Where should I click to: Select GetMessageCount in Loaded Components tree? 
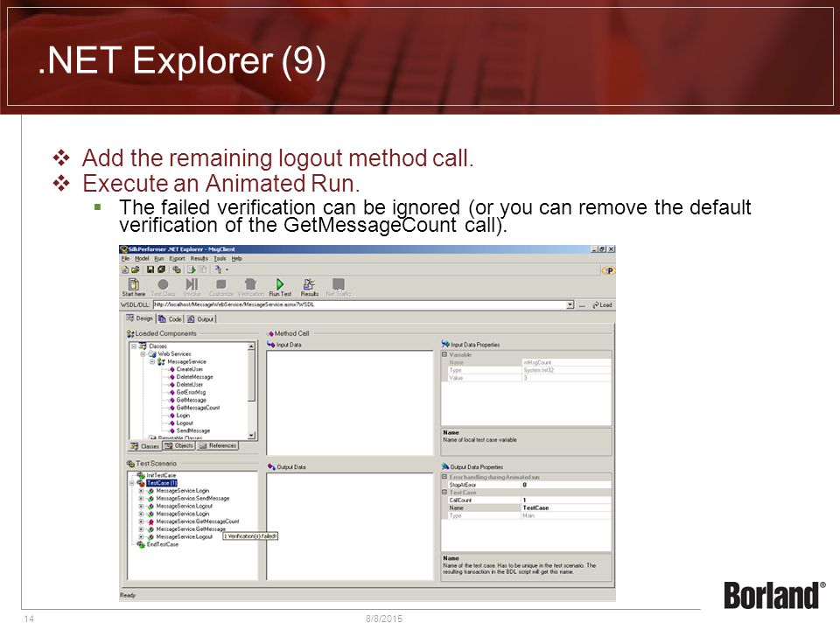click(199, 408)
